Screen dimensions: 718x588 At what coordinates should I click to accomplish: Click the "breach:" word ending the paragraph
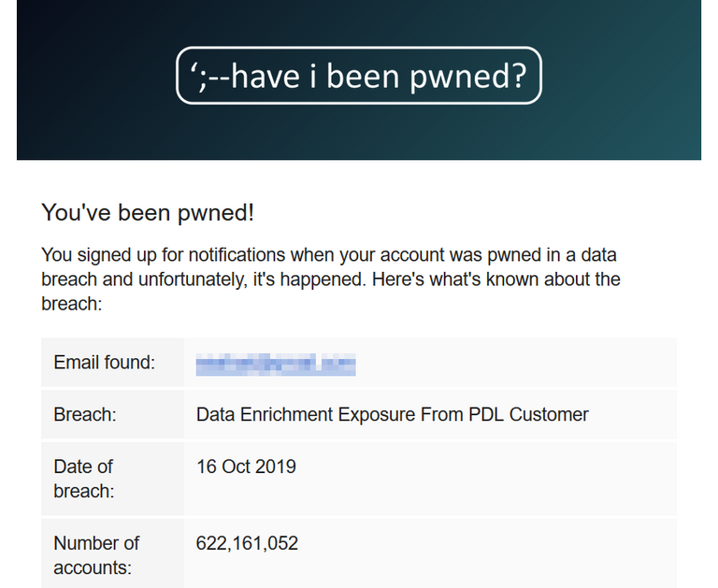71,304
